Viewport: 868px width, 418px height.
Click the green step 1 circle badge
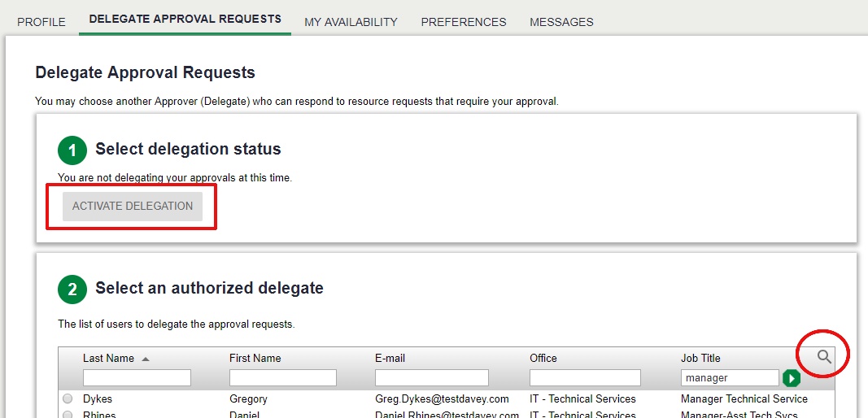click(72, 150)
